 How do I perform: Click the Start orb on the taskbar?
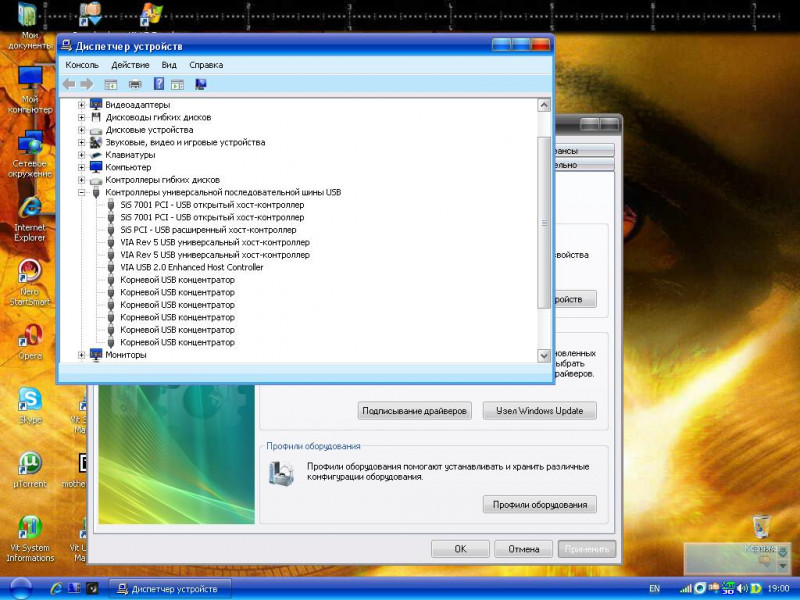click(20, 588)
